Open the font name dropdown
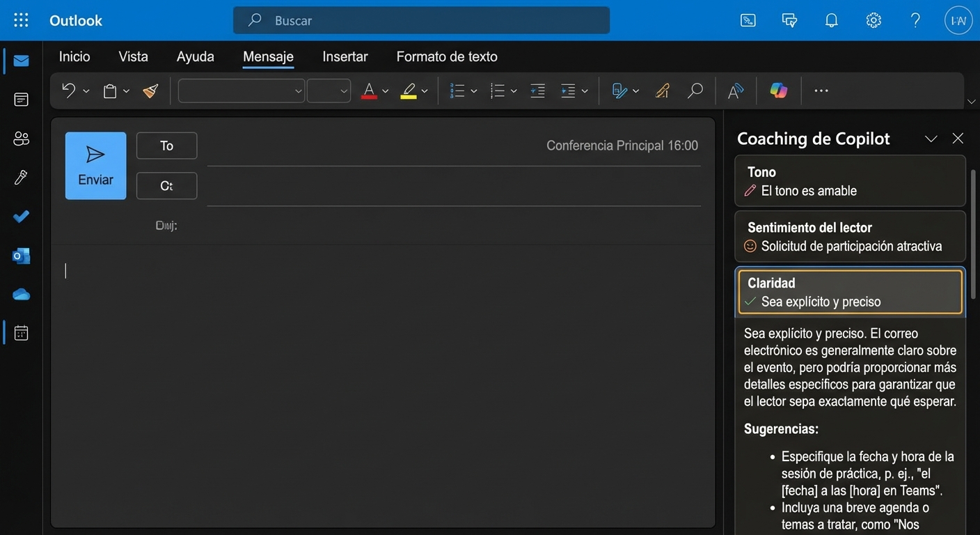Image resolution: width=980 pixels, height=535 pixels. click(242, 91)
